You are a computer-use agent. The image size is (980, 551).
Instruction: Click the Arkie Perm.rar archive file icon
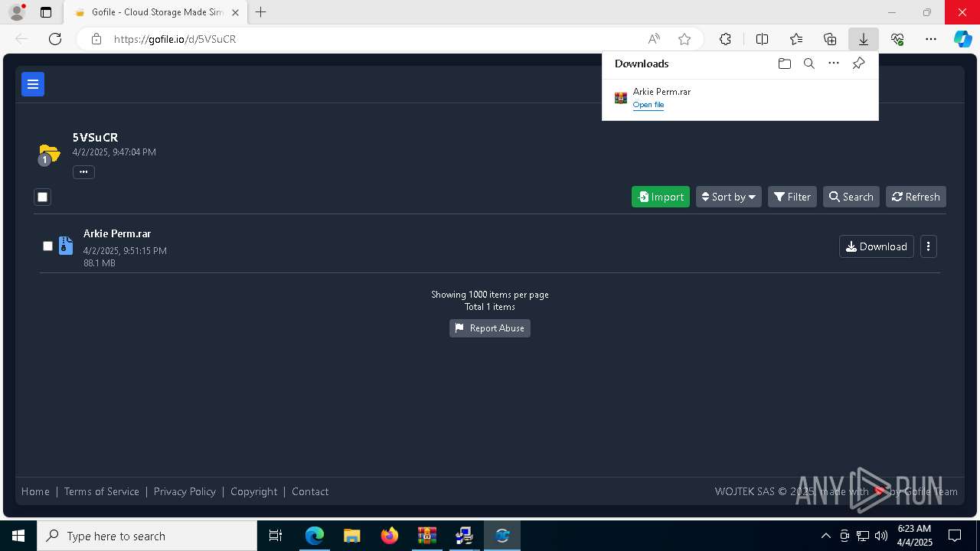[66, 246]
